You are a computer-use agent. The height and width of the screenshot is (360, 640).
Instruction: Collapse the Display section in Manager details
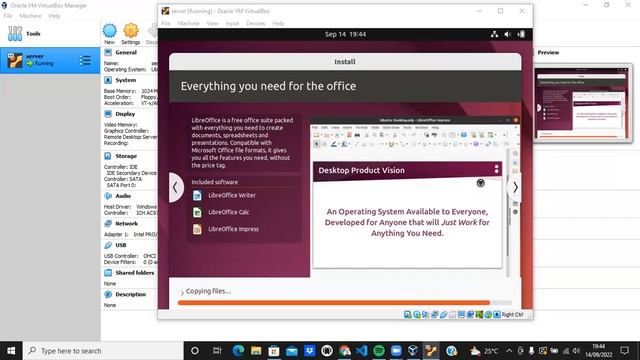(x=125, y=114)
